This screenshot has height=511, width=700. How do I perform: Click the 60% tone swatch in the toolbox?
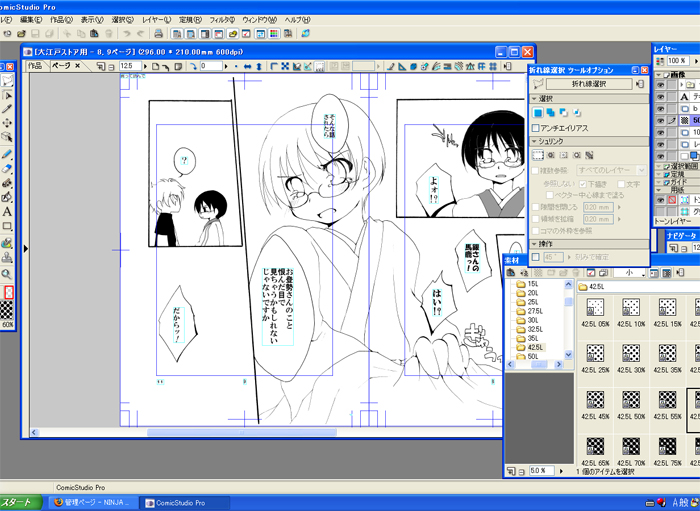(x=7, y=310)
